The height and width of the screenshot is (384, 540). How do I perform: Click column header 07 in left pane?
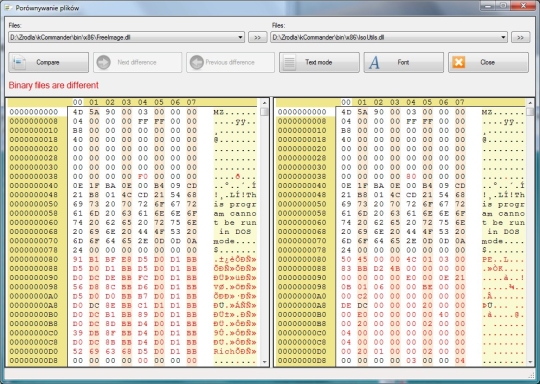pos(191,102)
